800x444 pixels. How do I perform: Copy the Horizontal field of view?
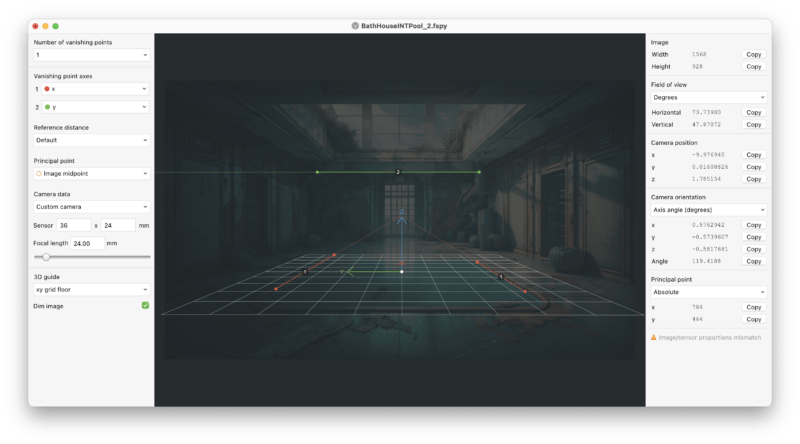tap(754, 112)
